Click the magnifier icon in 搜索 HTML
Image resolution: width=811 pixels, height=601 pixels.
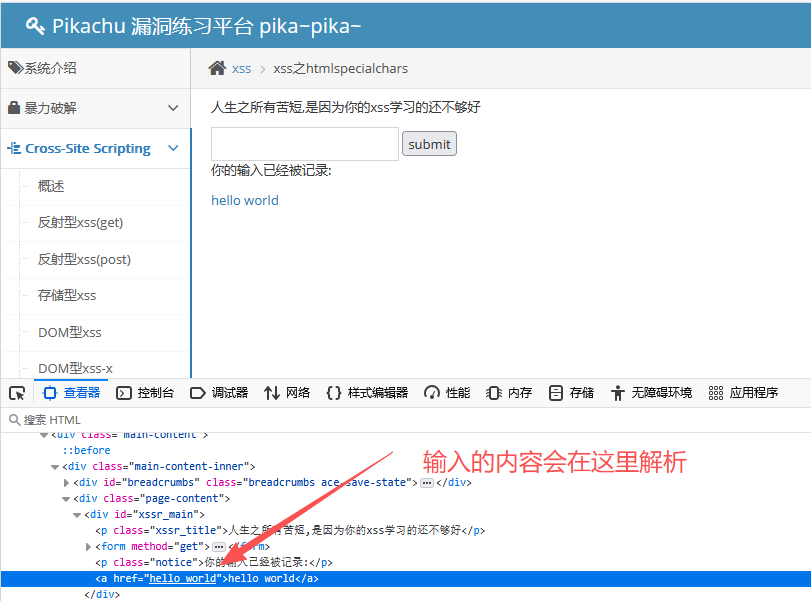tap(14, 419)
